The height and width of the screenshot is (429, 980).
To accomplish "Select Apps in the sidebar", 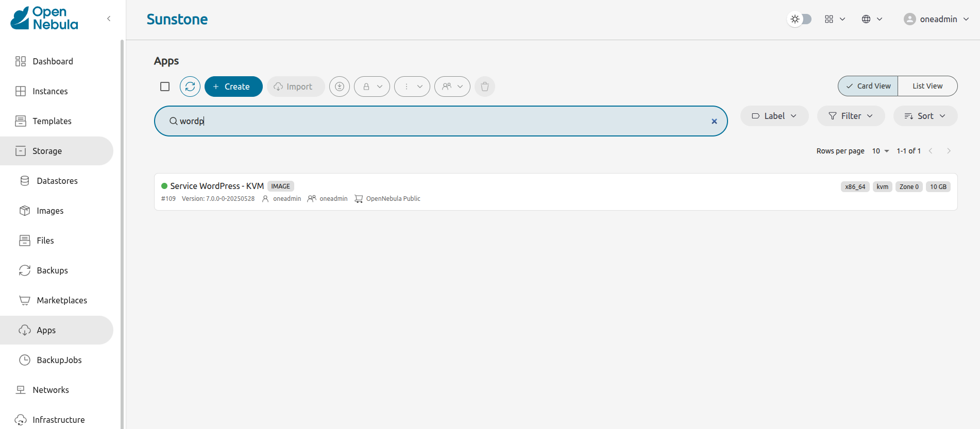I will (57, 330).
